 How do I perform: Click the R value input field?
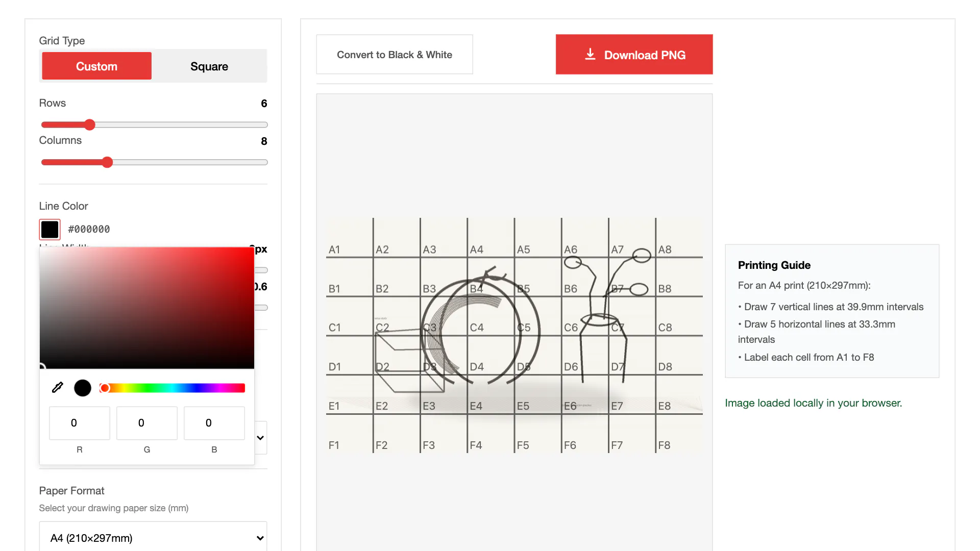click(80, 423)
